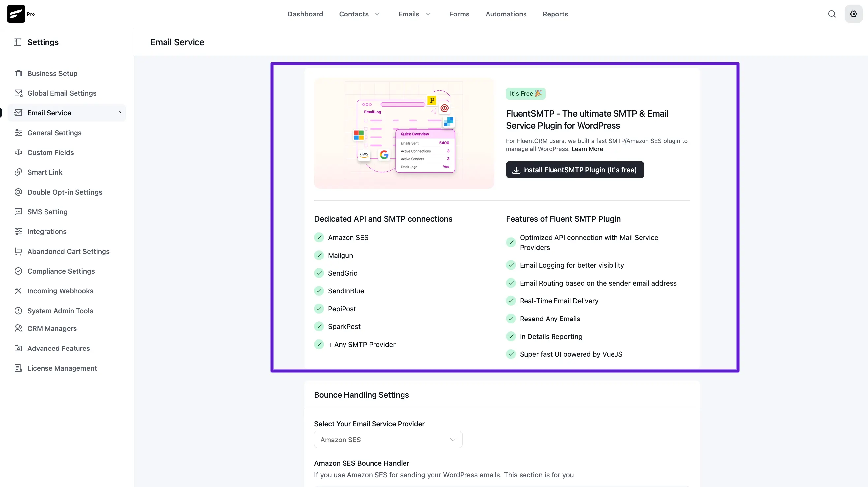868x487 pixels.
Task: Go to the Reports menu
Action: [555, 14]
